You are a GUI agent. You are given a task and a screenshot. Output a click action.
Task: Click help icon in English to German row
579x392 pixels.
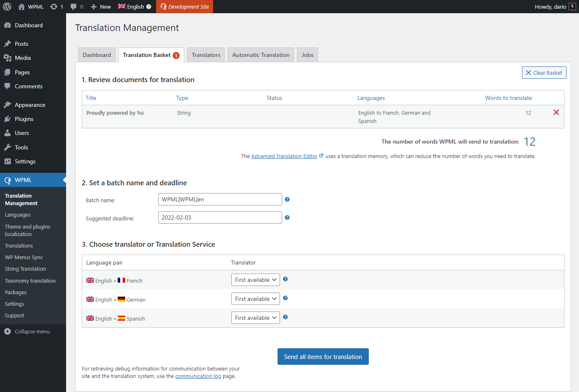point(285,298)
